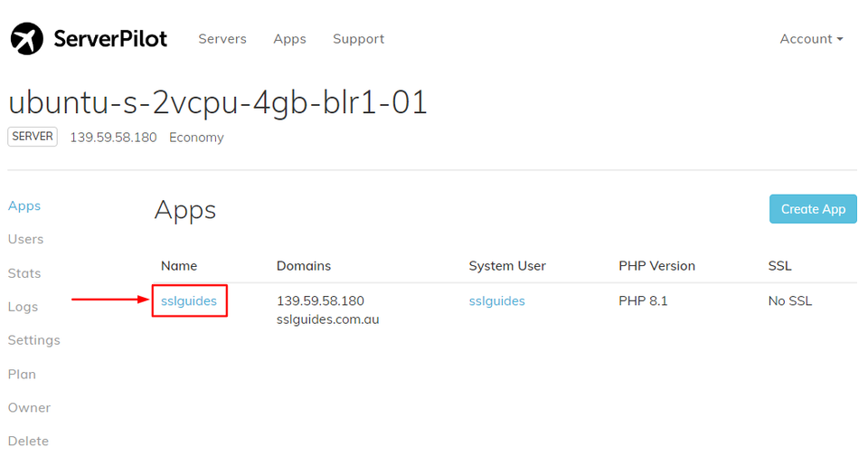Click Delete in the sidebar
This screenshot has width=868, height=457.
point(28,441)
